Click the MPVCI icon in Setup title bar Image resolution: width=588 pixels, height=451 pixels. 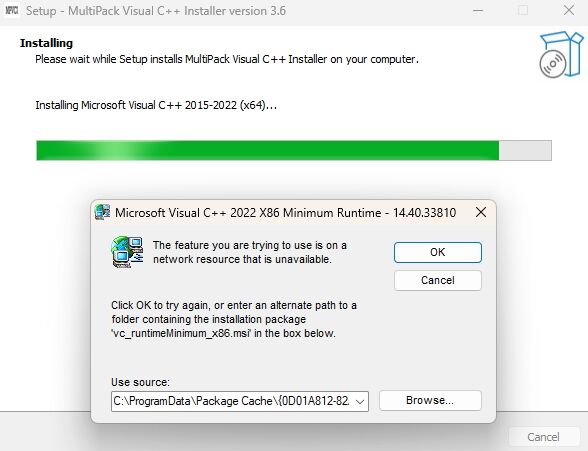coord(12,10)
